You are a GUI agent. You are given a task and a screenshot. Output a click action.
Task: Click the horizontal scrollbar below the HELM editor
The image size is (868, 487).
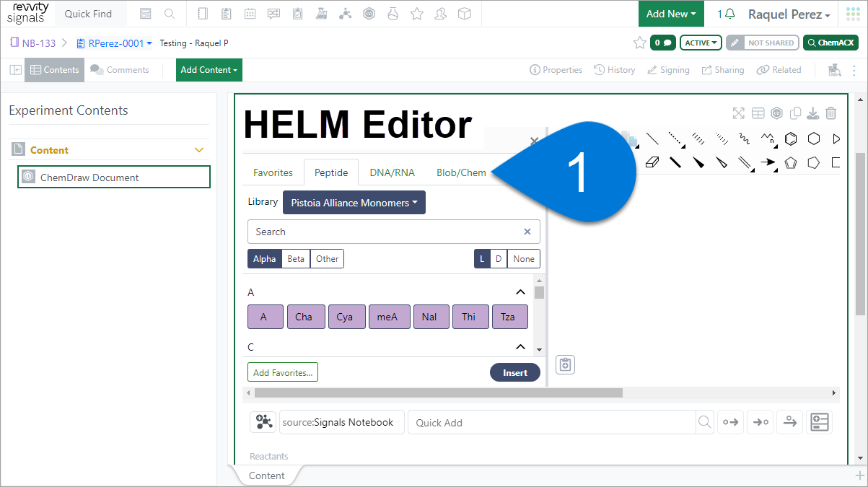pos(438,393)
